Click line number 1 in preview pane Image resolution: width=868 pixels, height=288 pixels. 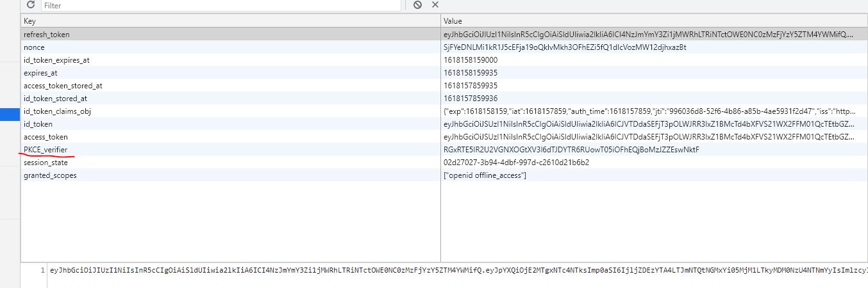[42, 270]
